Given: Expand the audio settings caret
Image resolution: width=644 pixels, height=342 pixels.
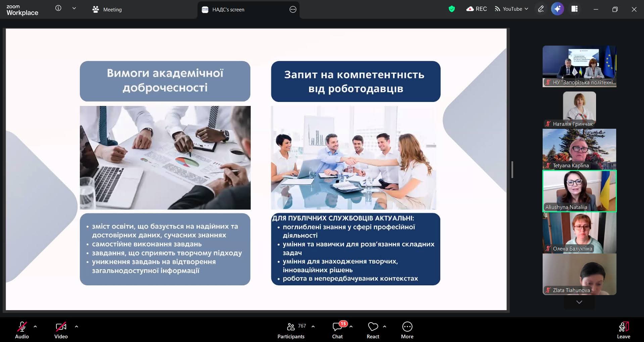Looking at the screenshot, I should (x=35, y=326).
